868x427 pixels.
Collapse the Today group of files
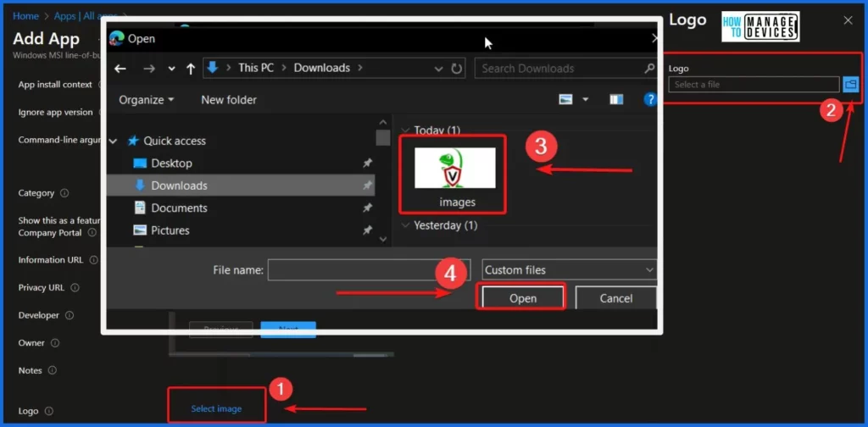[405, 130]
